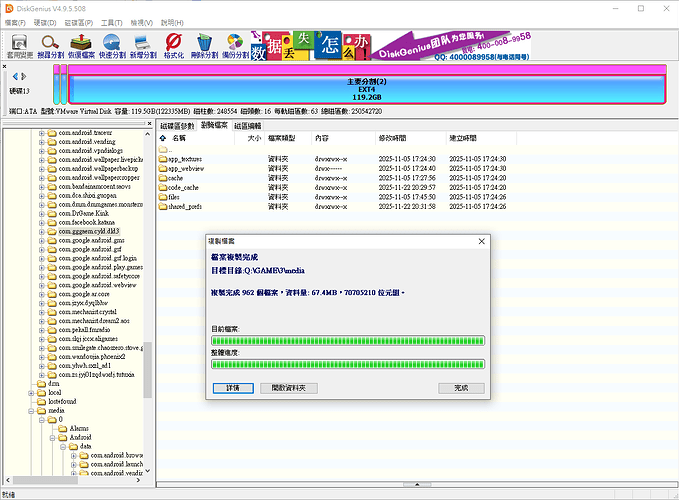Collapse the media folder in tree

(x=29, y=410)
